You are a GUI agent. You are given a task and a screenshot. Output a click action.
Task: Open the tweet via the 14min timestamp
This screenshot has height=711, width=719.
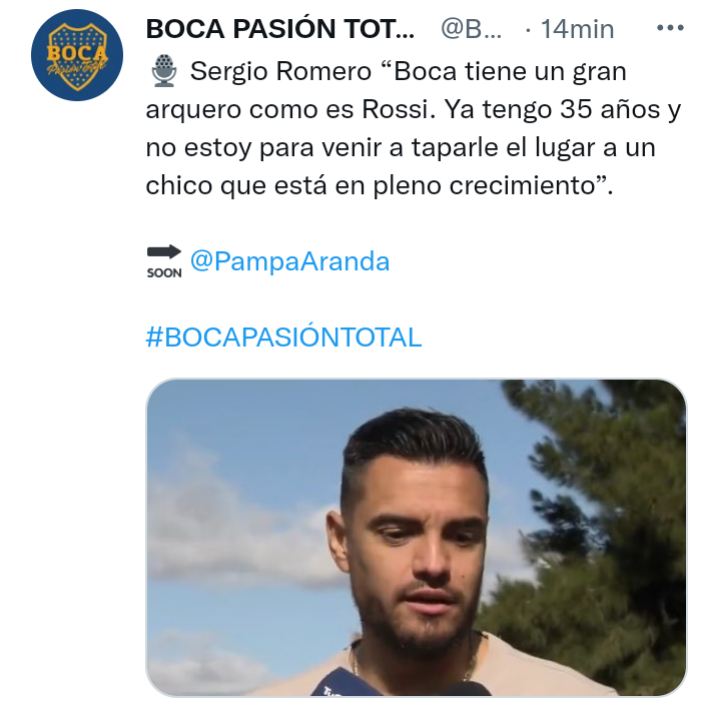click(x=577, y=29)
